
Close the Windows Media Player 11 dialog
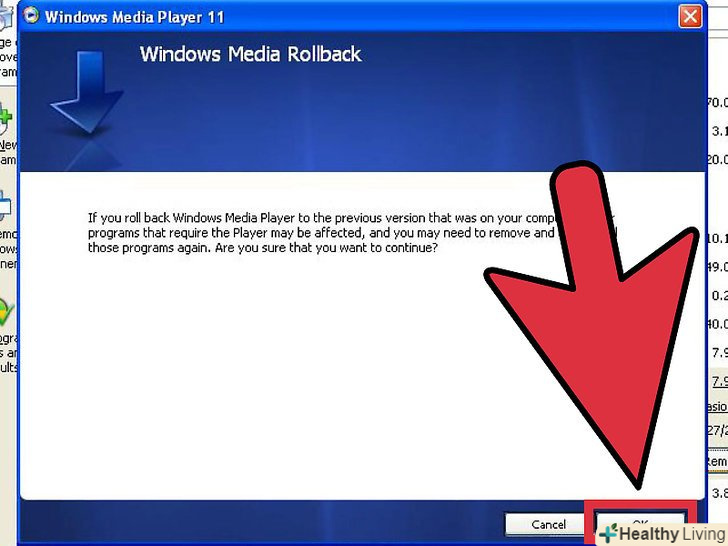click(x=690, y=17)
